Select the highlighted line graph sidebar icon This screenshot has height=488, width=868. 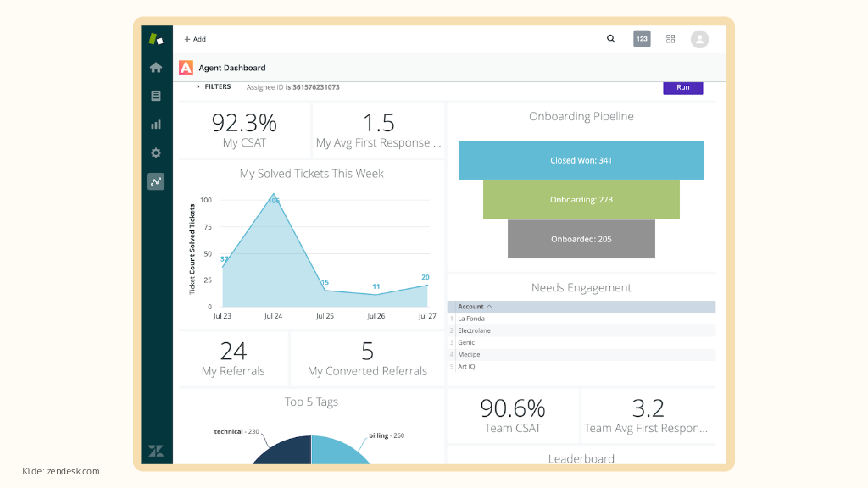click(x=156, y=181)
